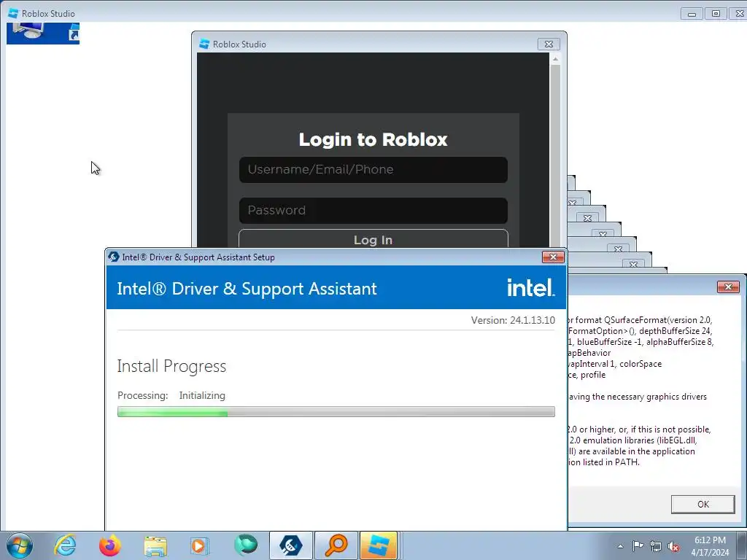Screen dimensions: 747x560
Task: Show hidden system tray icons
Action: [620, 547]
